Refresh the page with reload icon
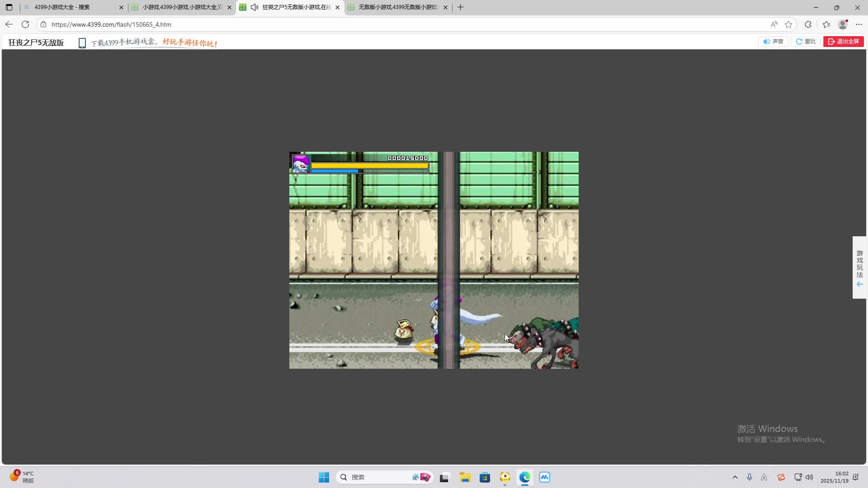Image resolution: width=868 pixels, height=488 pixels. [25, 24]
